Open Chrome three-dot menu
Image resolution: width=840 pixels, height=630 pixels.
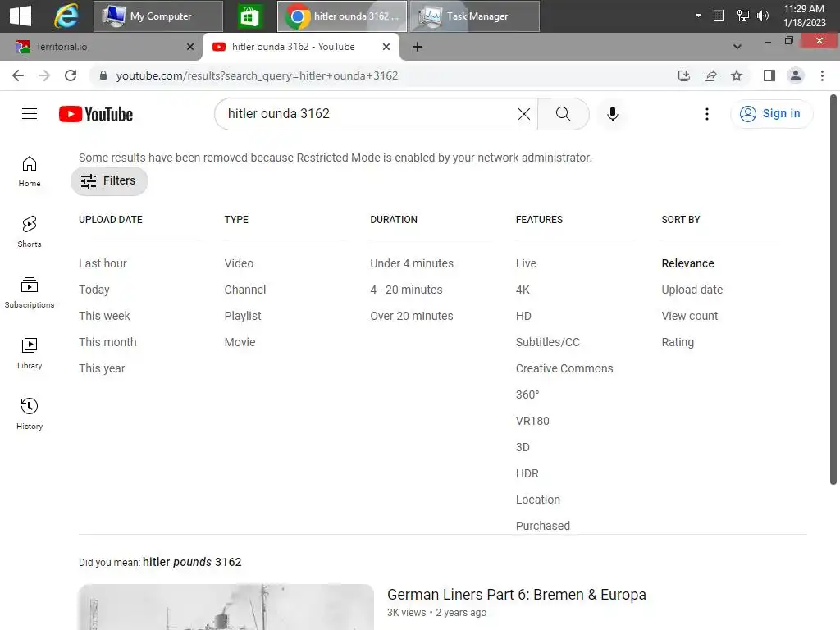click(822, 75)
